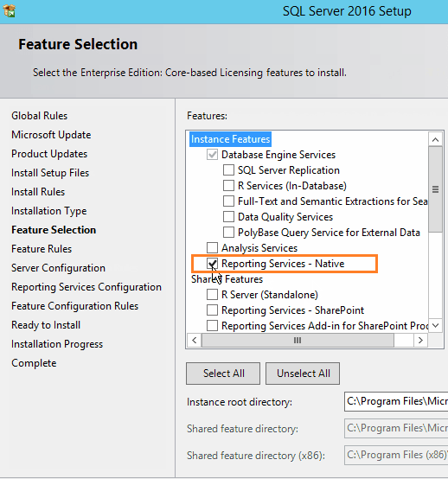Click the Database Engine Services label
The height and width of the screenshot is (479, 448).
(278, 155)
